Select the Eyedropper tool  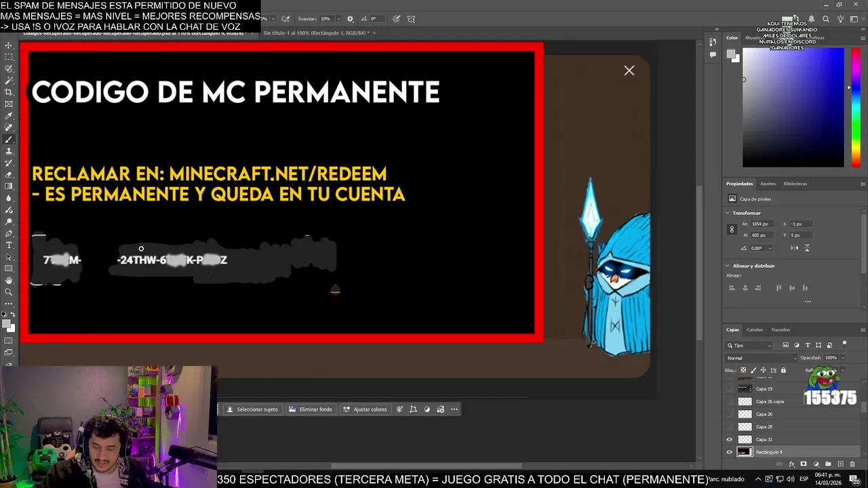click(9, 116)
